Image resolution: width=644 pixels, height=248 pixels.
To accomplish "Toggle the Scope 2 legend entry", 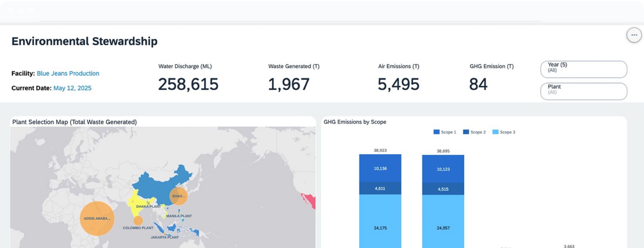I will (x=474, y=132).
